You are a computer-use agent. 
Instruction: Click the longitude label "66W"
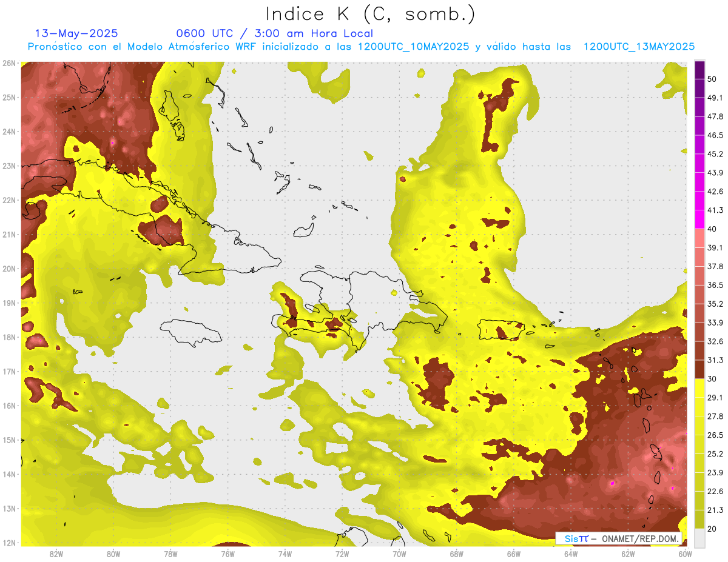(x=514, y=554)
